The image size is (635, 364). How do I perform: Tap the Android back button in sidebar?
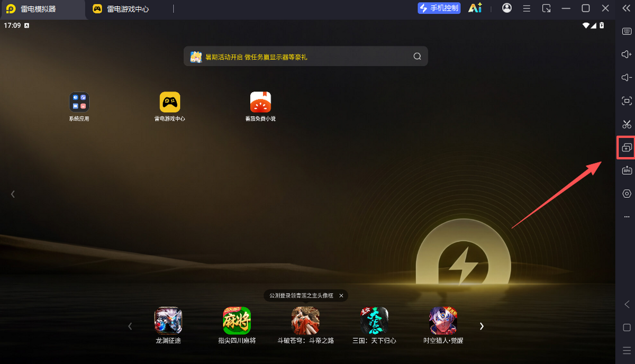[627, 304]
